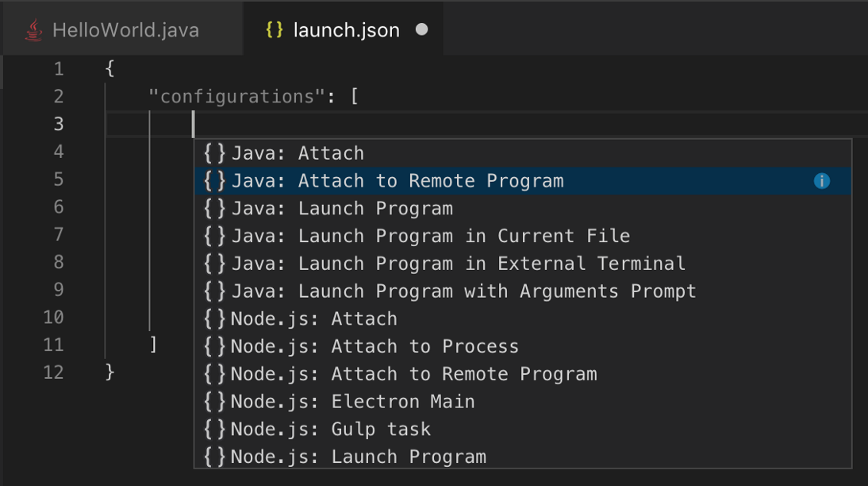This screenshot has height=486, width=868.
Task: Select the launch.json tab
Action: point(346,31)
